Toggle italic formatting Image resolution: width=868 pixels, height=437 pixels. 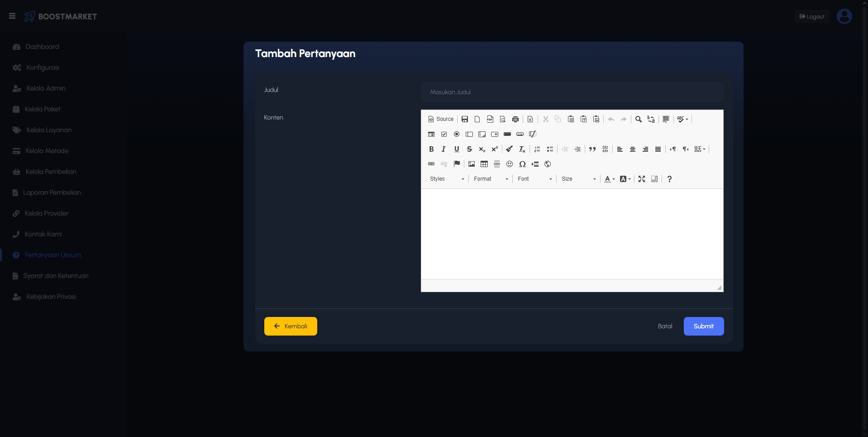(444, 149)
